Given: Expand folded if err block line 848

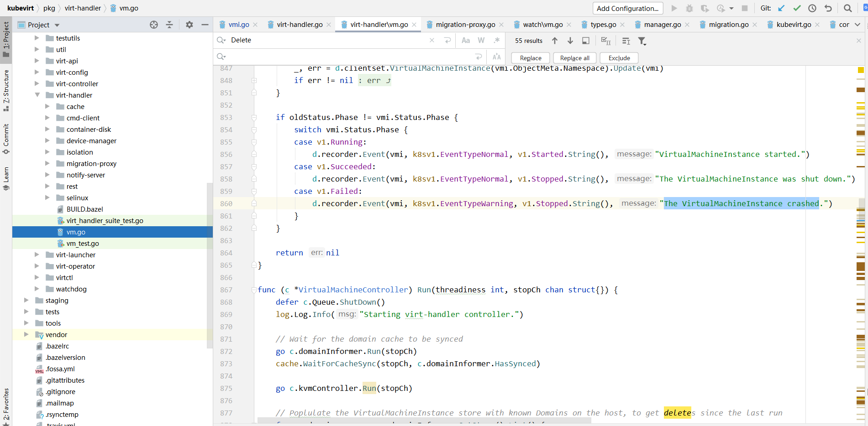Looking at the screenshot, I should coord(254,80).
